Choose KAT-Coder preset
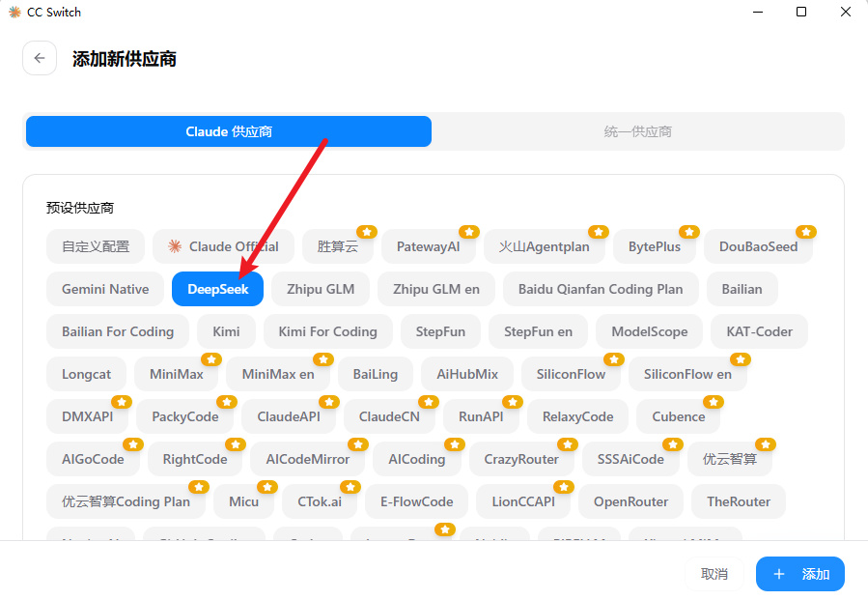 (x=760, y=331)
